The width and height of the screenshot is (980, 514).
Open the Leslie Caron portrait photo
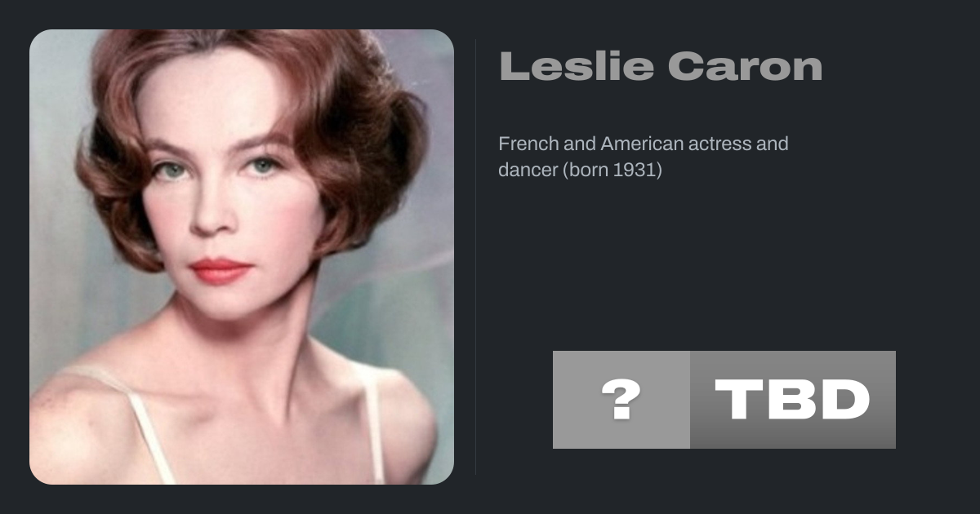point(242,257)
